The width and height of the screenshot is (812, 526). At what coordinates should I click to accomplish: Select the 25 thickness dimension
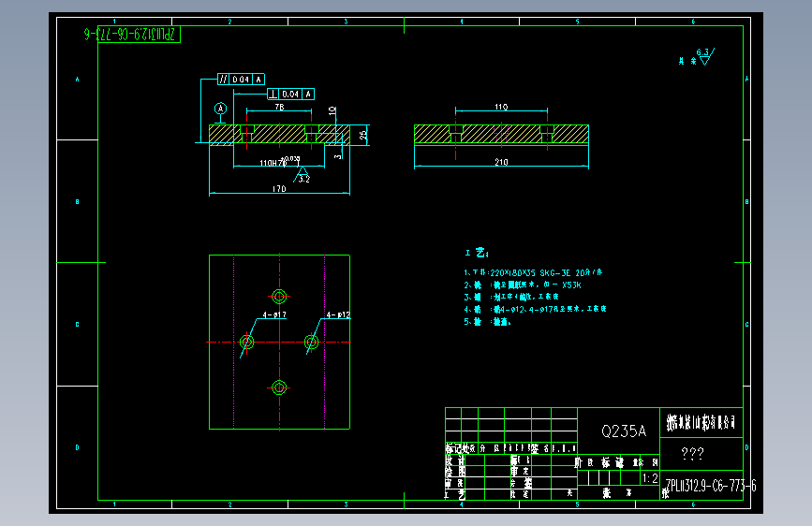363,135
